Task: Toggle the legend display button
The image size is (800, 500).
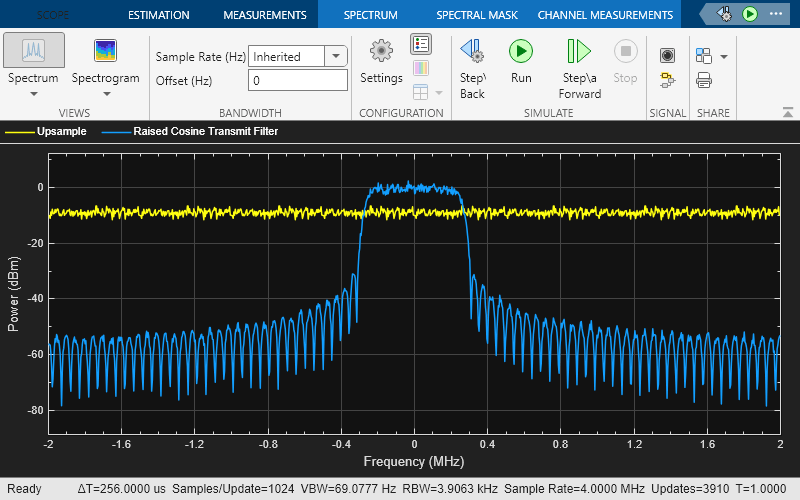Action: [421, 44]
